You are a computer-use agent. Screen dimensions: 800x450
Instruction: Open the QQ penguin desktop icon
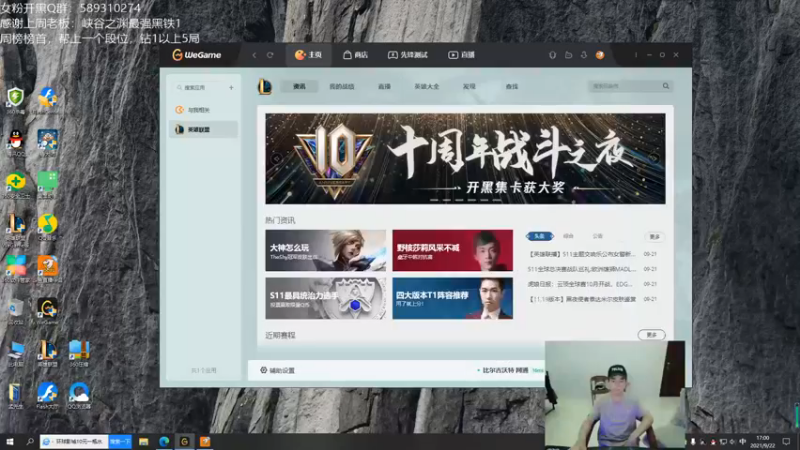coord(16,142)
